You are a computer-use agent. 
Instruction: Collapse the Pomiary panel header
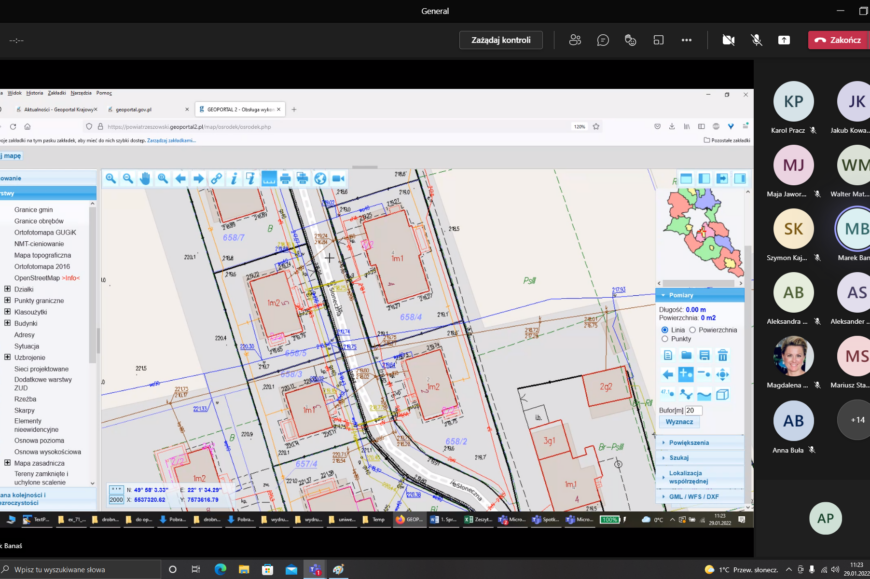pyautogui.click(x=700, y=295)
